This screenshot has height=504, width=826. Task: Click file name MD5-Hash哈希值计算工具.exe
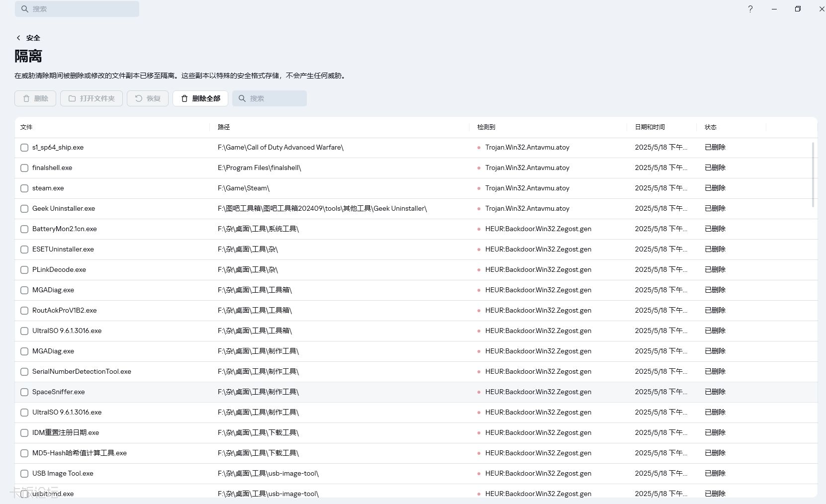80,453
